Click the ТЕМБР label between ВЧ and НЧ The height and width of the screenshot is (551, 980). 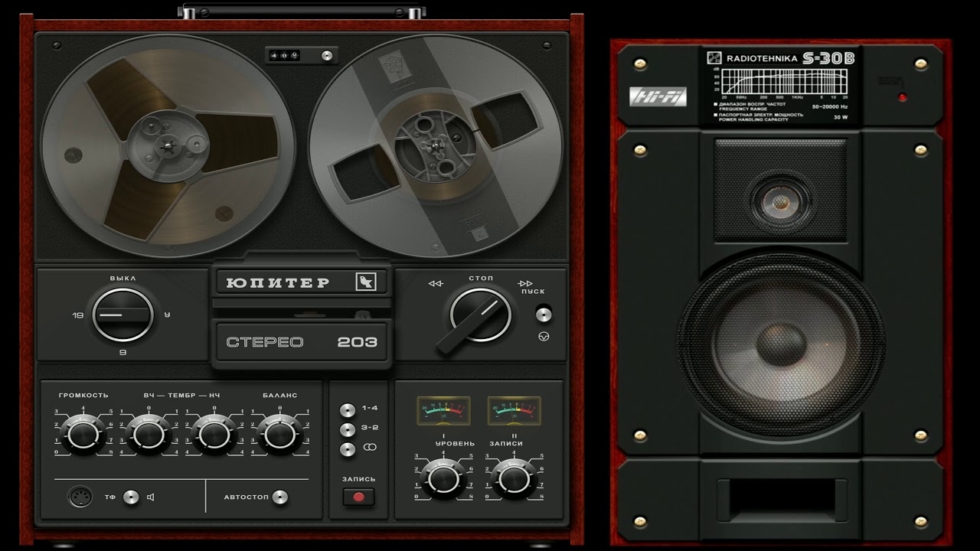[181, 395]
